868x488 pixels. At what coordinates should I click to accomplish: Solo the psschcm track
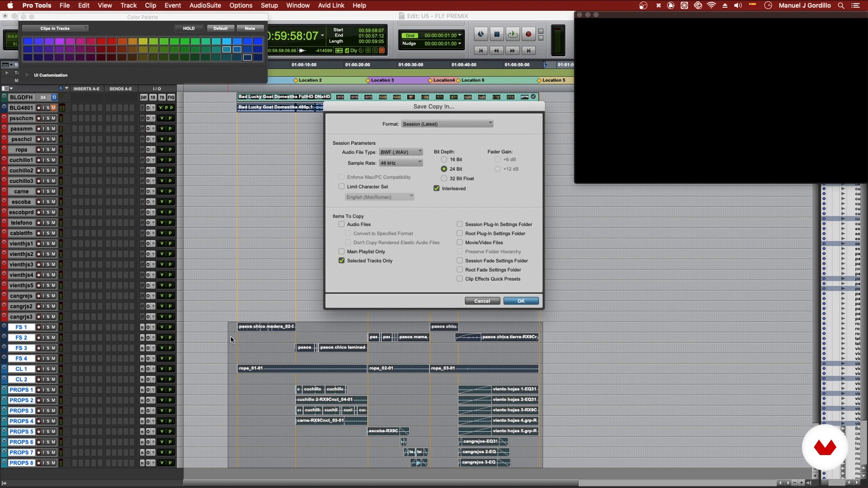(x=48, y=118)
